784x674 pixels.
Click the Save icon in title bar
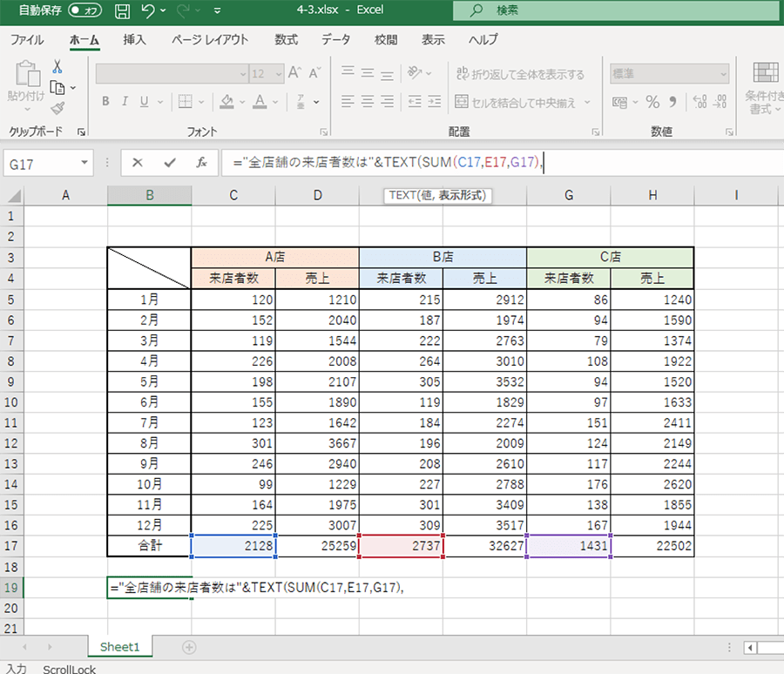pos(123,11)
